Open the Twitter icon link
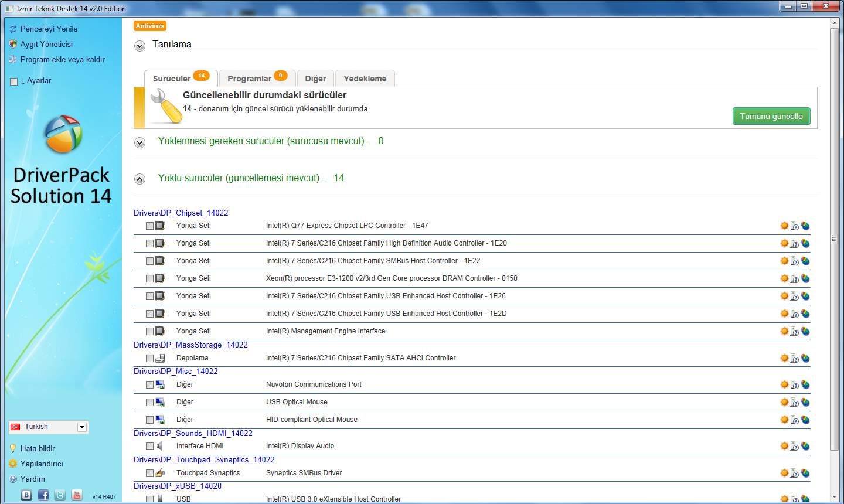 click(60, 495)
